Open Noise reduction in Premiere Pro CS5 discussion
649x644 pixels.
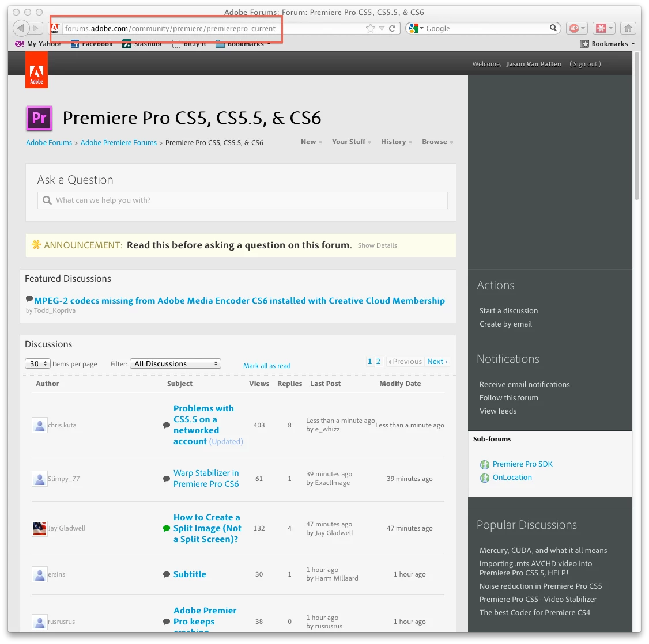tap(541, 586)
